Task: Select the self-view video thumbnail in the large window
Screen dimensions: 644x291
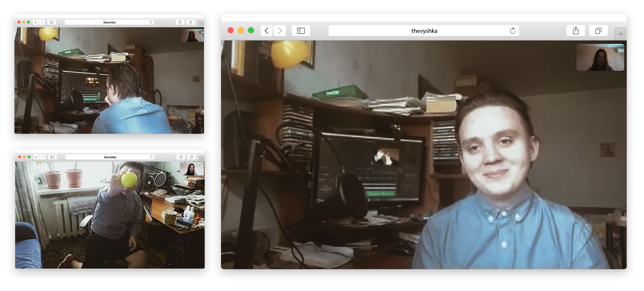Action: 600,57
